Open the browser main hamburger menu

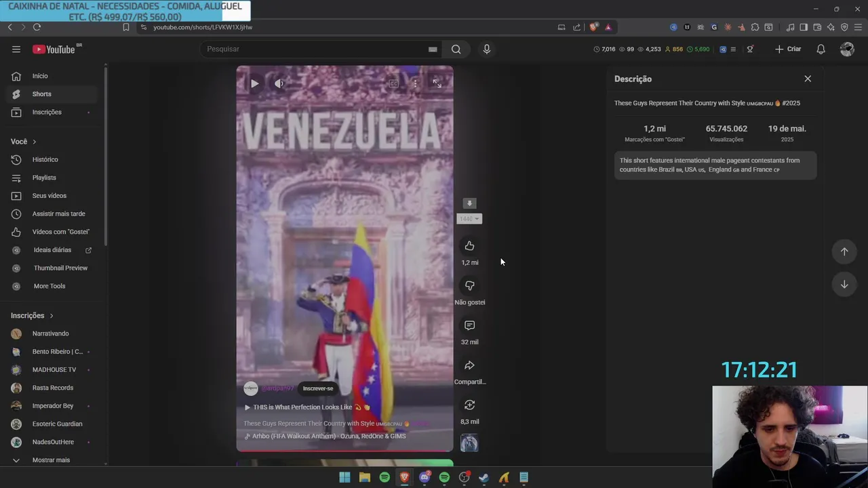tap(858, 27)
